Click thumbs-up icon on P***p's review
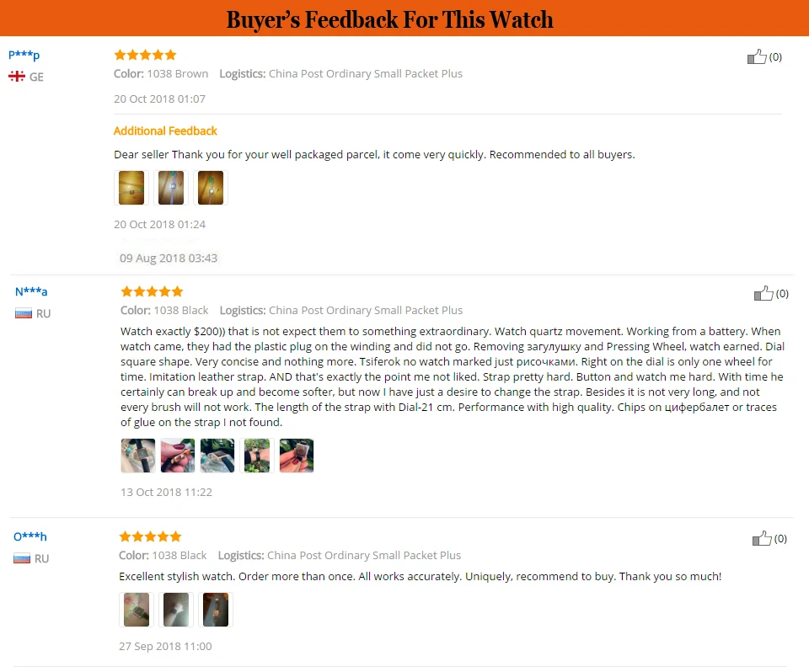This screenshot has width=809, height=672. click(x=757, y=56)
